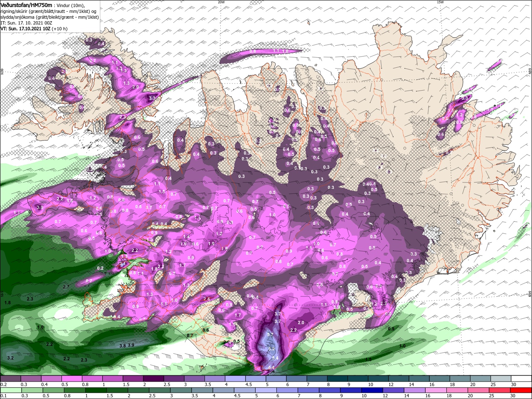
Task: Click the 4.4 value at the southern tip
Action: click(271, 368)
